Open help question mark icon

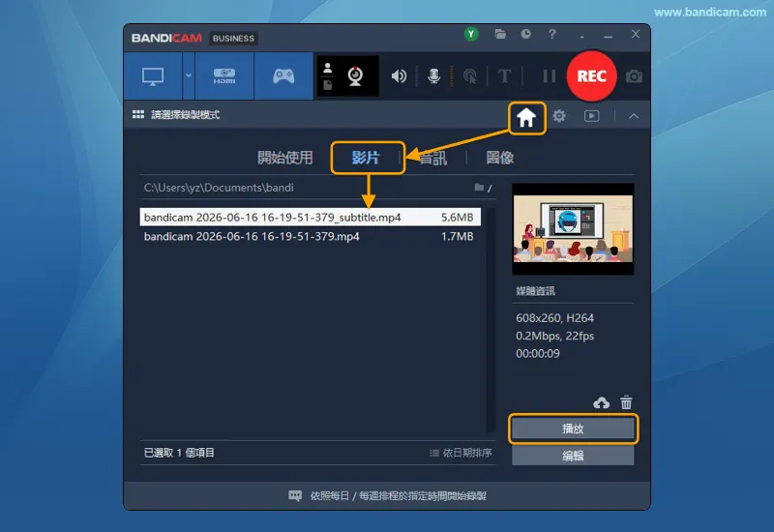[x=552, y=34]
